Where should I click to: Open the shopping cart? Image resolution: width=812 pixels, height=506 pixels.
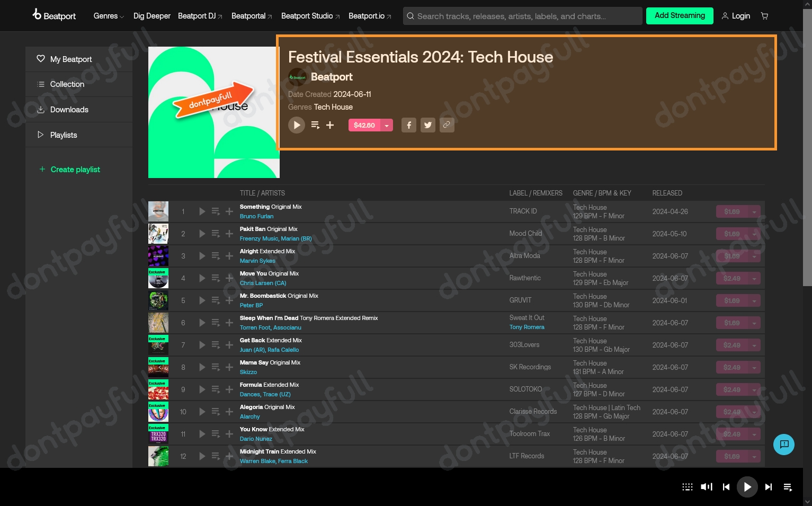click(x=764, y=16)
